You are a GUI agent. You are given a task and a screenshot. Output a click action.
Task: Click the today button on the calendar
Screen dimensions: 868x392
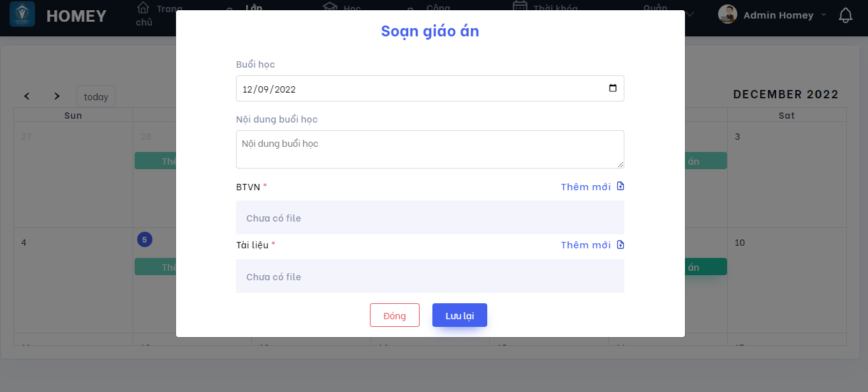coord(96,96)
